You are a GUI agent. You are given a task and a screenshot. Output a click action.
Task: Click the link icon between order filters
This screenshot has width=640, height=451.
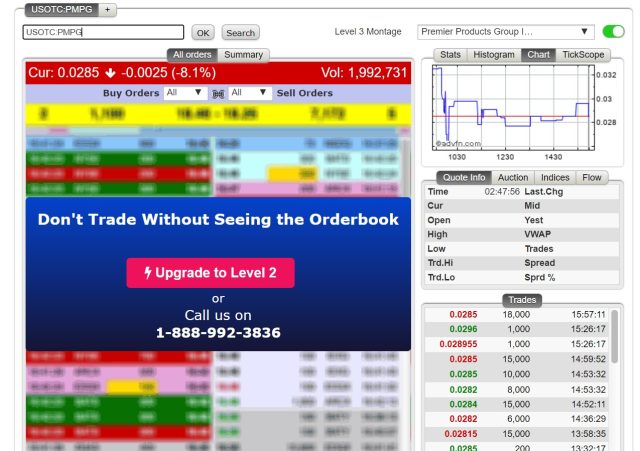218,94
